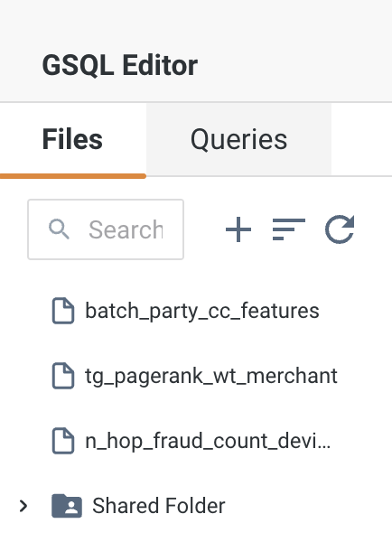Switch to the Queries tab
Image resolution: width=392 pixels, height=542 pixels.
(x=238, y=139)
